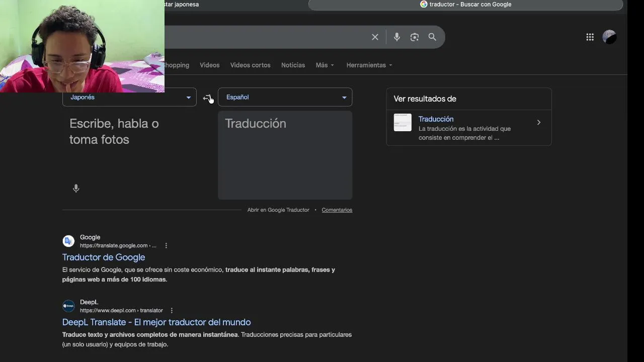Open the Google apps grid
The width and height of the screenshot is (644, 362).
(590, 37)
